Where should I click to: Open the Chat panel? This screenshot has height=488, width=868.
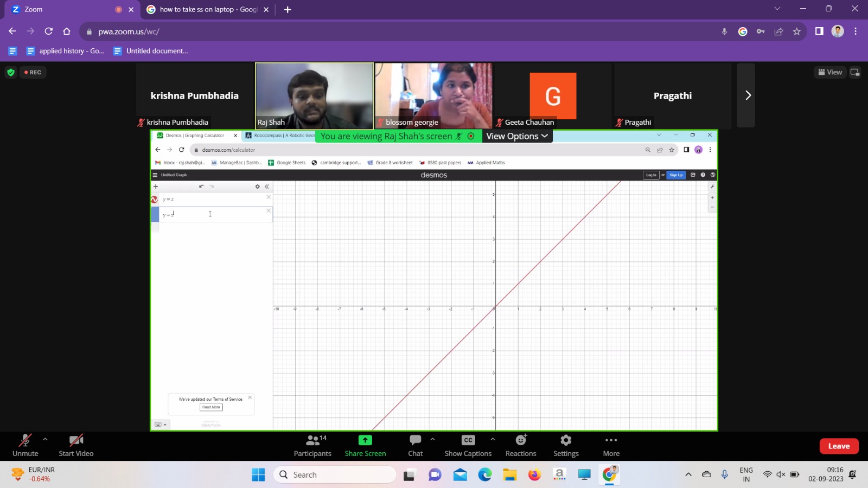416,446
